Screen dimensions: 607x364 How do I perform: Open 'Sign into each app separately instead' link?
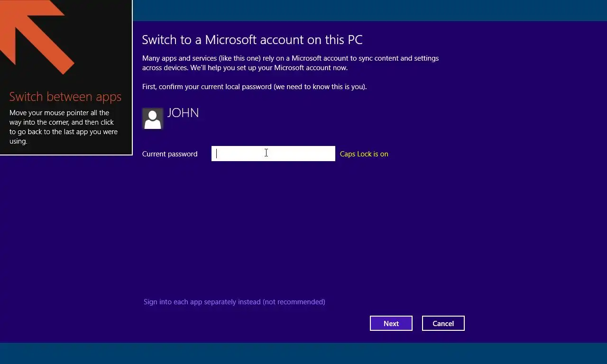234,302
